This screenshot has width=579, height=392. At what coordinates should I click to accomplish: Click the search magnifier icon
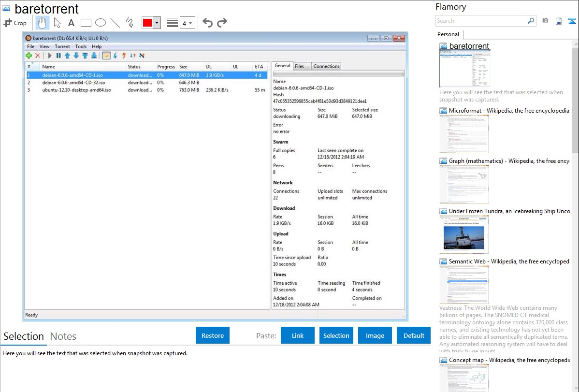531,21
